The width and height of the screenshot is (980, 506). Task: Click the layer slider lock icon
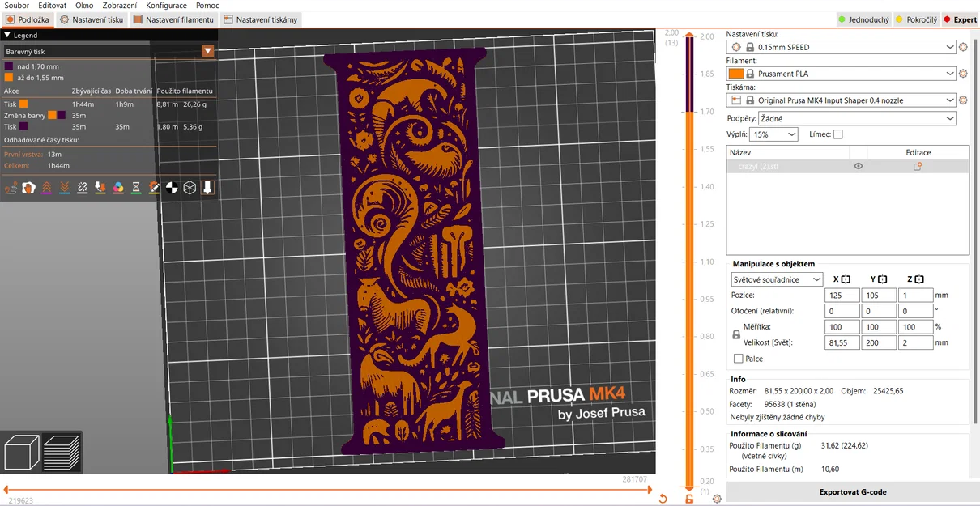(689, 499)
